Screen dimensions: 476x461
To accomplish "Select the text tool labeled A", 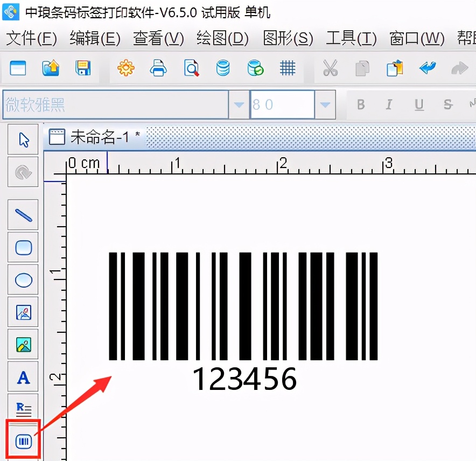I will pos(23,377).
